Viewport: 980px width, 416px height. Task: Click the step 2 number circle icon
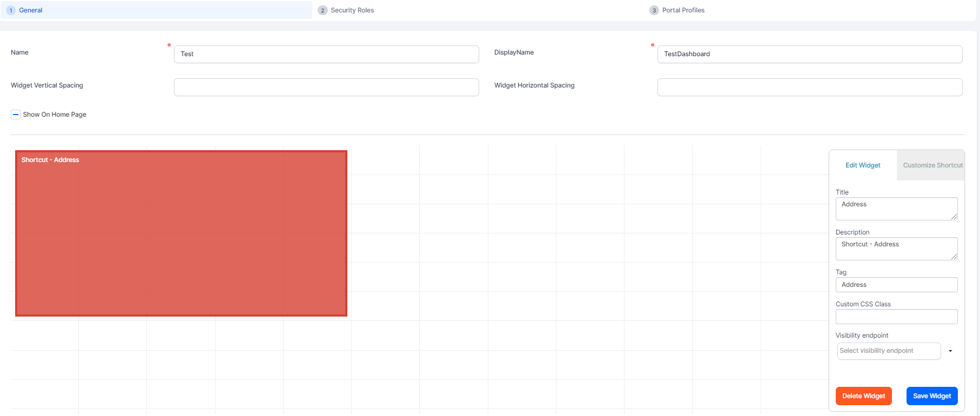tap(323, 10)
